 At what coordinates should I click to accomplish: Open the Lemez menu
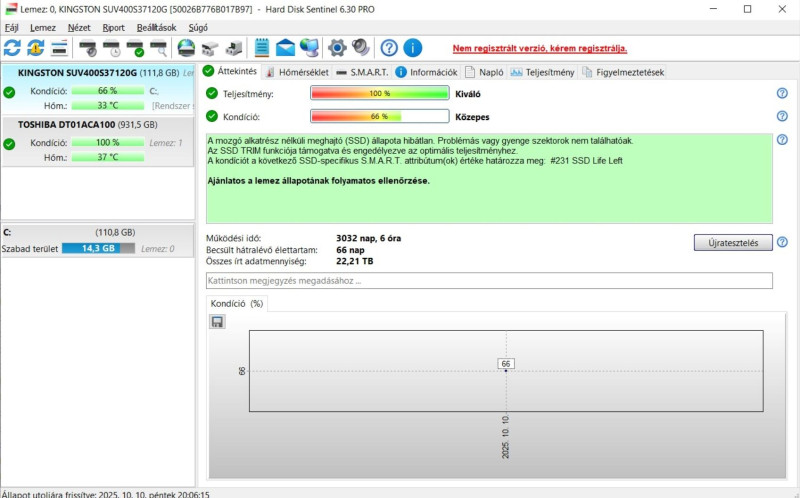43,28
